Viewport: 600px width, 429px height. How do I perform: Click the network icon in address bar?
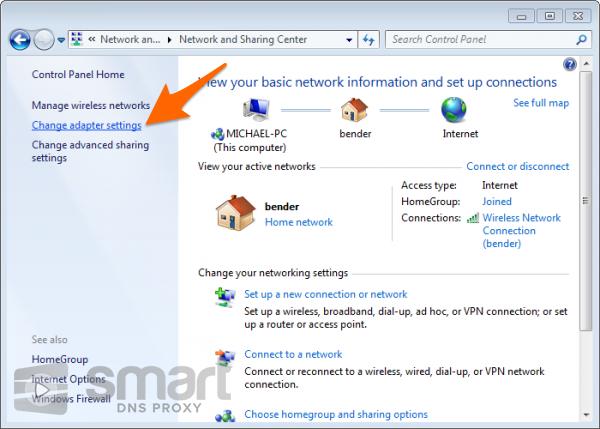pos(77,39)
